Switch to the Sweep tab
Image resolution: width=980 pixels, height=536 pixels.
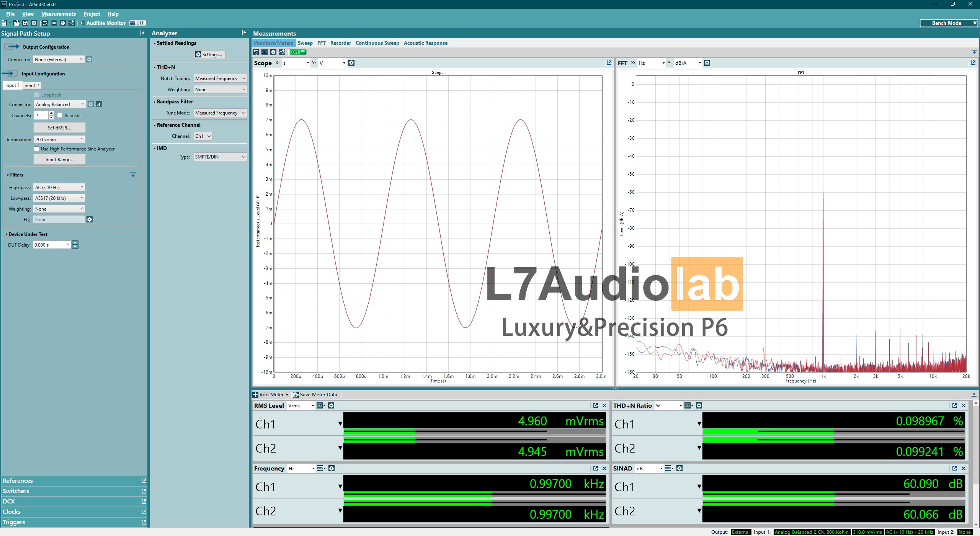click(x=305, y=43)
